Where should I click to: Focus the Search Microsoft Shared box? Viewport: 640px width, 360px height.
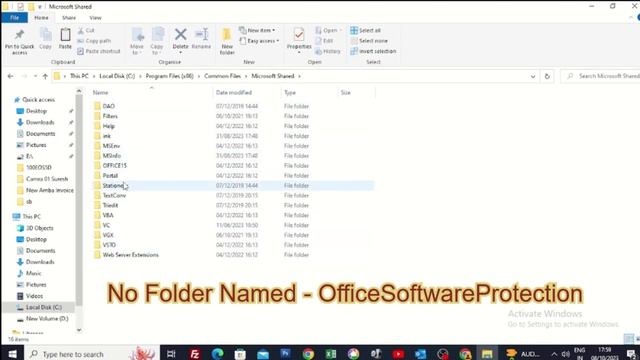[x=600, y=76]
